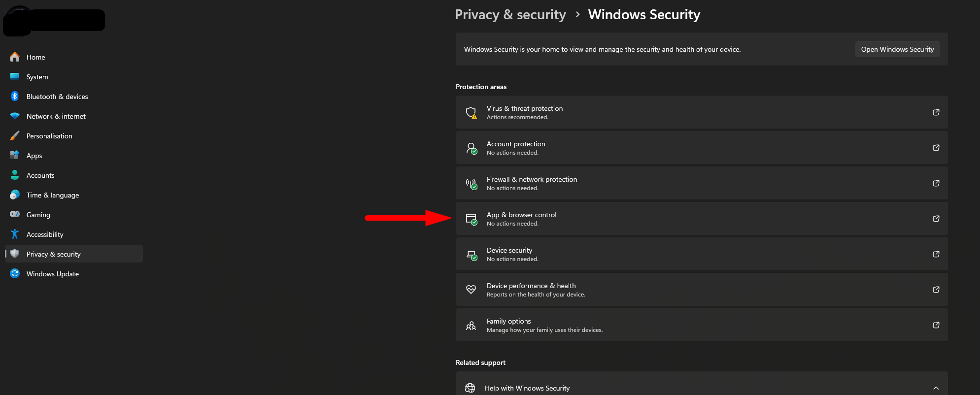The height and width of the screenshot is (395, 980).
Task: Click the Windows Update refresh icon
Action: pyautogui.click(x=15, y=273)
